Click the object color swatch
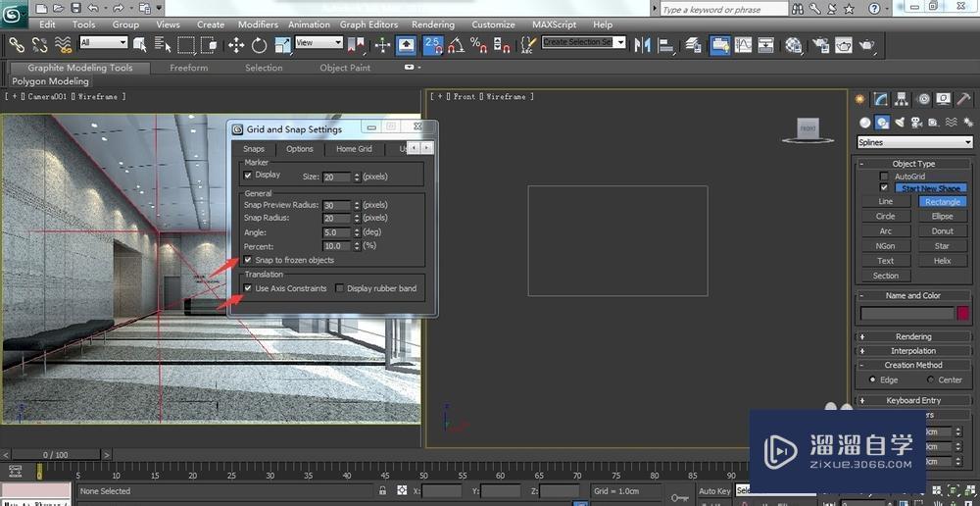Image resolution: width=980 pixels, height=506 pixels. (x=962, y=314)
